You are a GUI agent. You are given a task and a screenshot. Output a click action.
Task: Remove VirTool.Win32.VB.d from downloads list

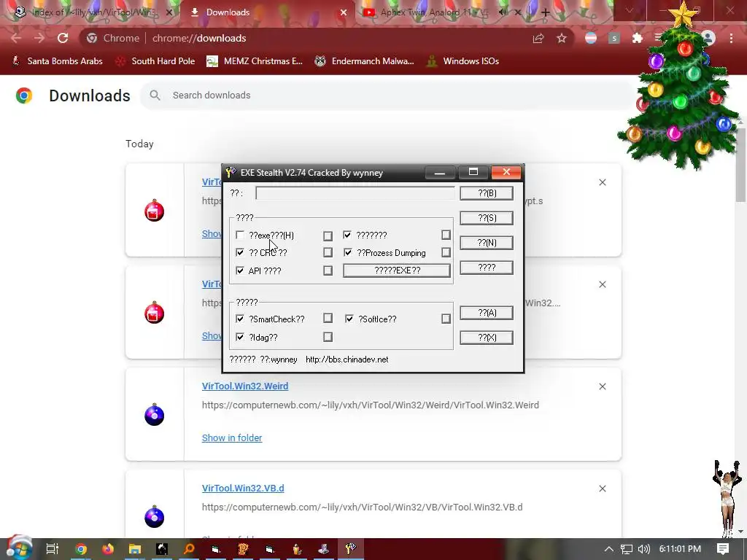602,489
